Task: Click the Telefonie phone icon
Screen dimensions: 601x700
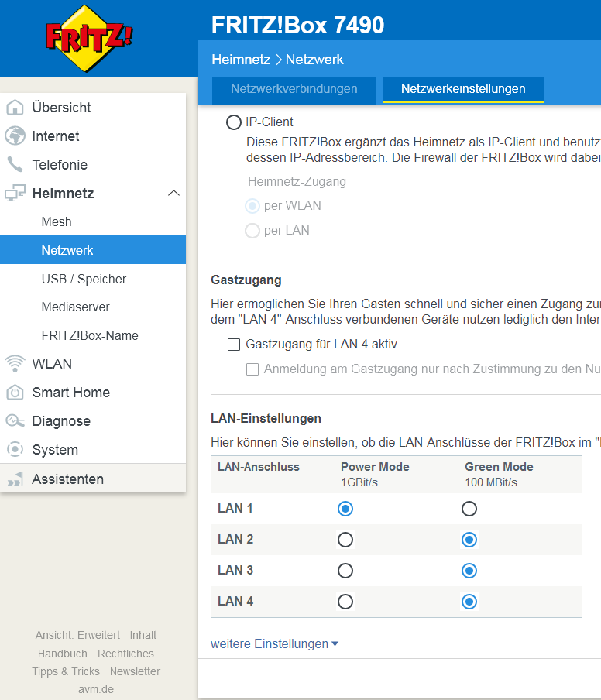Action: point(15,165)
